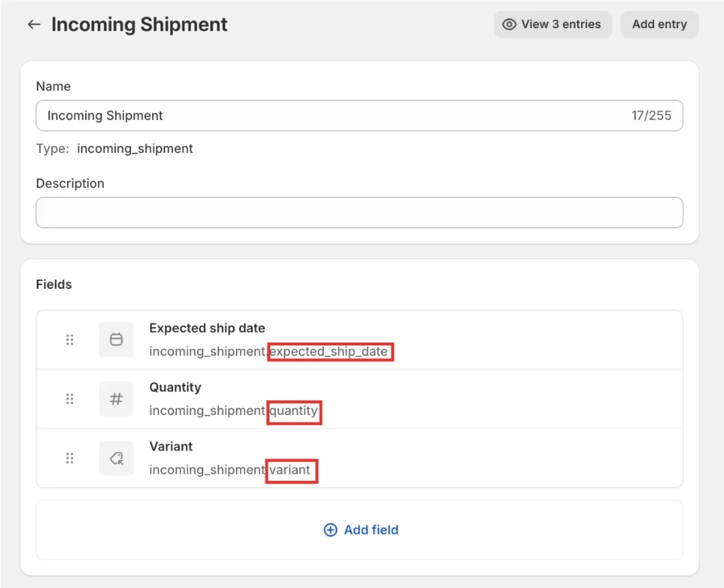Image resolution: width=724 pixels, height=588 pixels.
Task: Click the incoming_shipment.quantity key text
Action: 233,411
